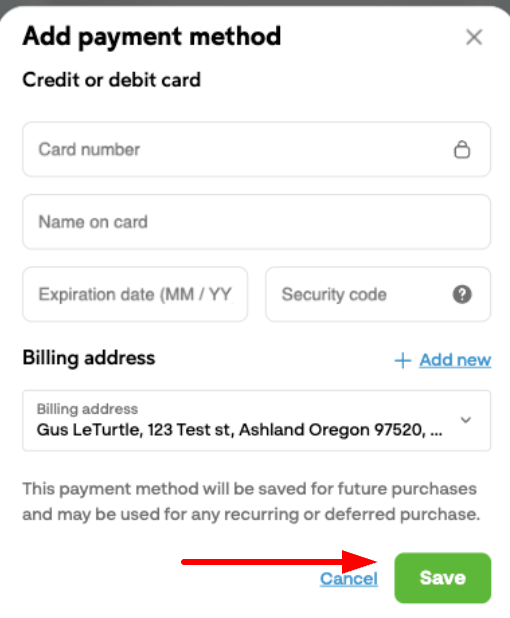
Task: Click the small Billing address label in dropdown
Action: (x=87, y=409)
